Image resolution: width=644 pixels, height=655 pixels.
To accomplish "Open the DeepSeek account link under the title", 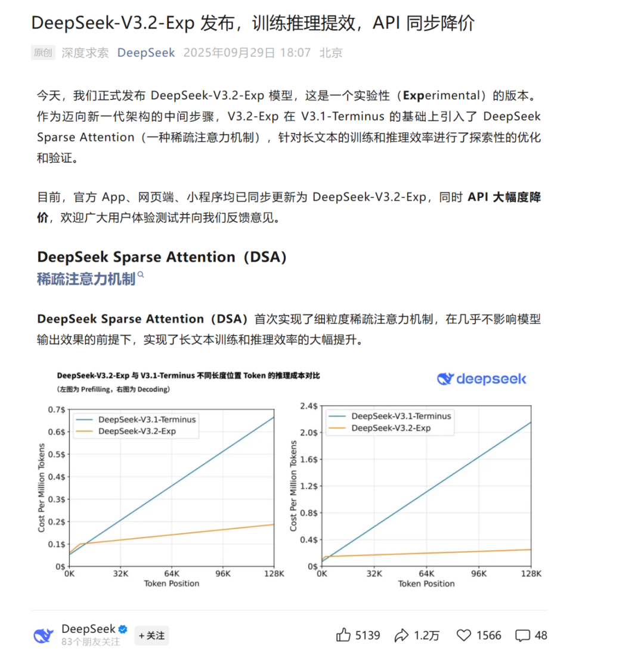I will point(145,52).
